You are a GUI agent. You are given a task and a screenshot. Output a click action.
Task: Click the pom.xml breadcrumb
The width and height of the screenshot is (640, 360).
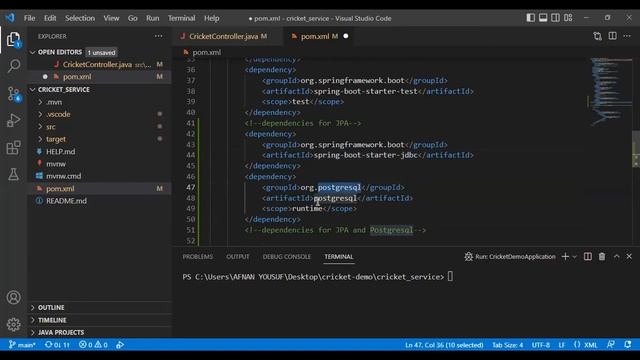coord(207,52)
